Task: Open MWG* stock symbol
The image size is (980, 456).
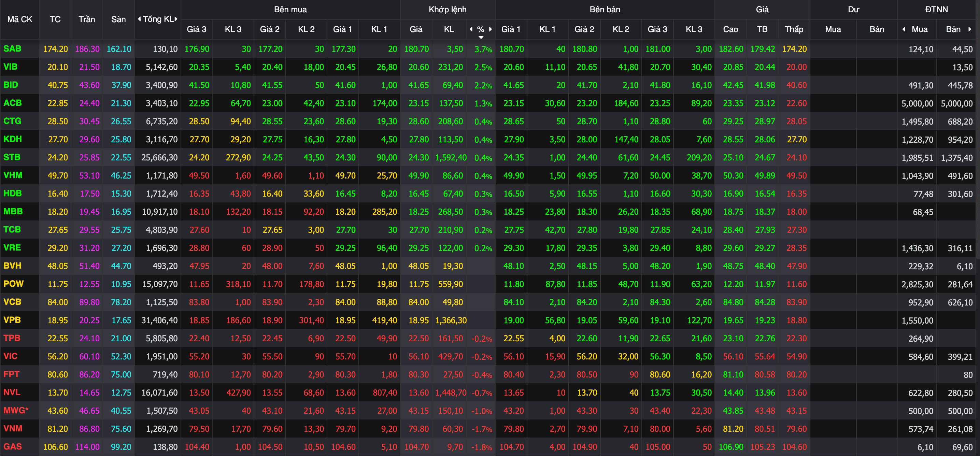Action: point(16,410)
